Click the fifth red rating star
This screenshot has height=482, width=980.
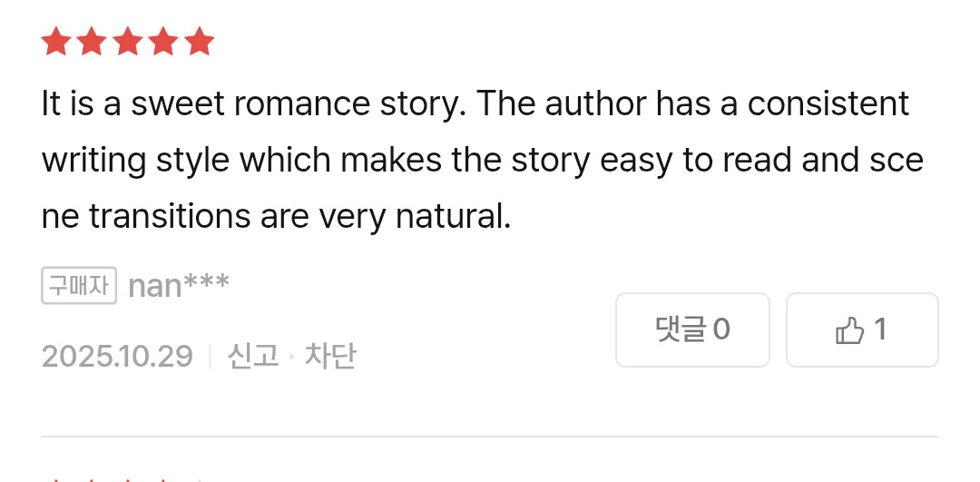(x=200, y=42)
